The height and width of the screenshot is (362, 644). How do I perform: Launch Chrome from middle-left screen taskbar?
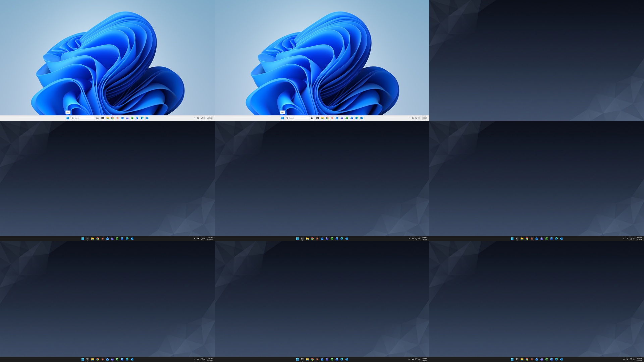click(98, 239)
